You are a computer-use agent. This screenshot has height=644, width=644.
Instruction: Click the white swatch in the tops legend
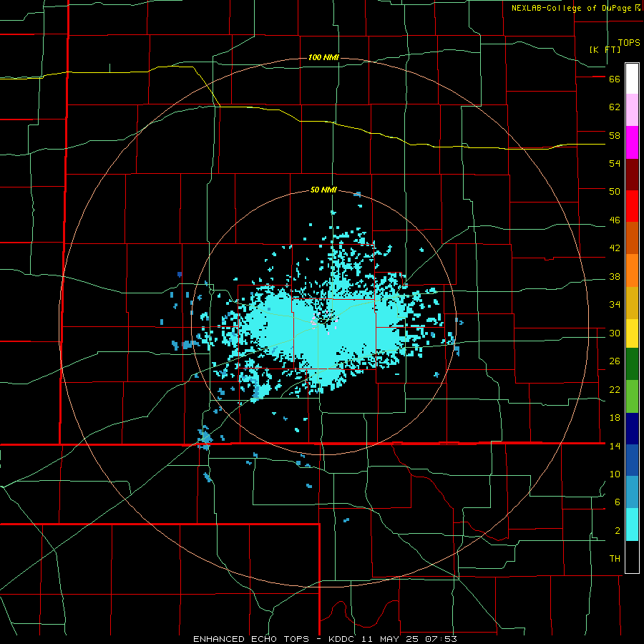[x=632, y=79]
